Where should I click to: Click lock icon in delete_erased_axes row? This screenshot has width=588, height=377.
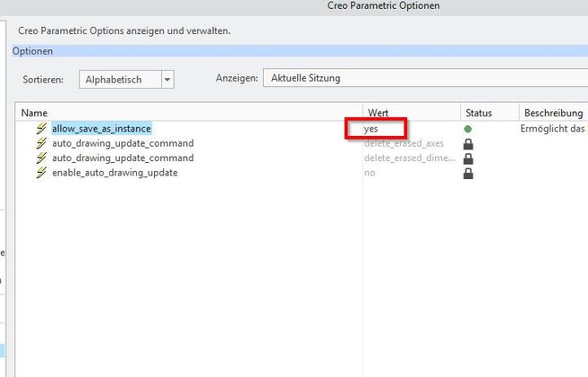click(468, 144)
